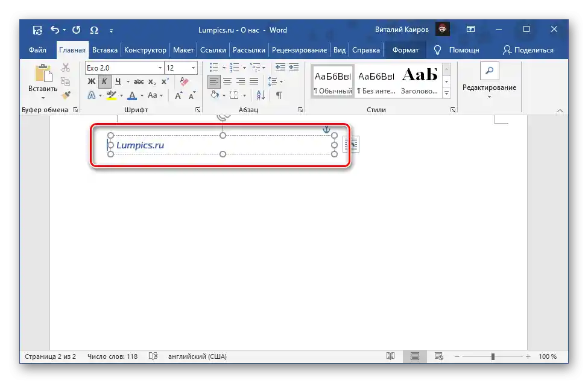Apply yellow text highlight color
Screen dimensions: 588x383
click(x=112, y=95)
